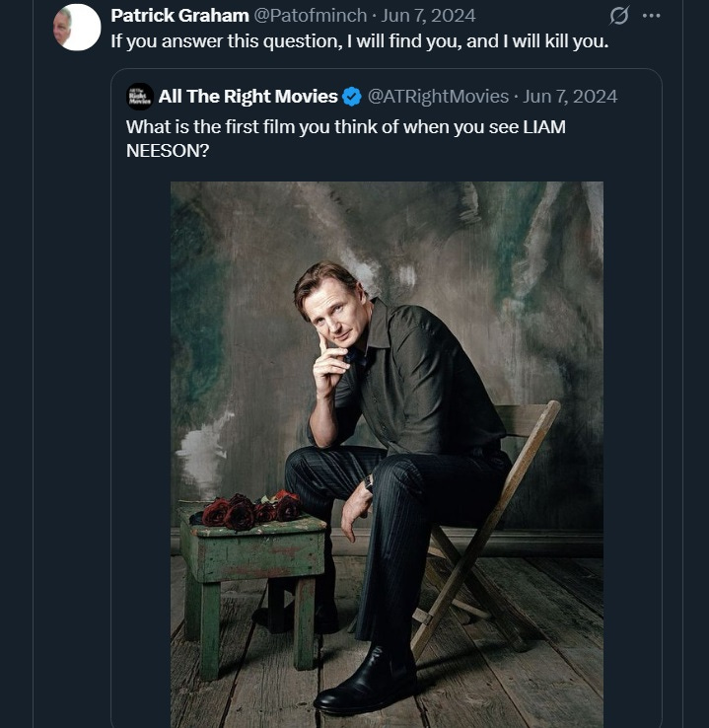Click the Grok slashed-circle icon
The width and height of the screenshot is (709, 728).
pos(619,16)
